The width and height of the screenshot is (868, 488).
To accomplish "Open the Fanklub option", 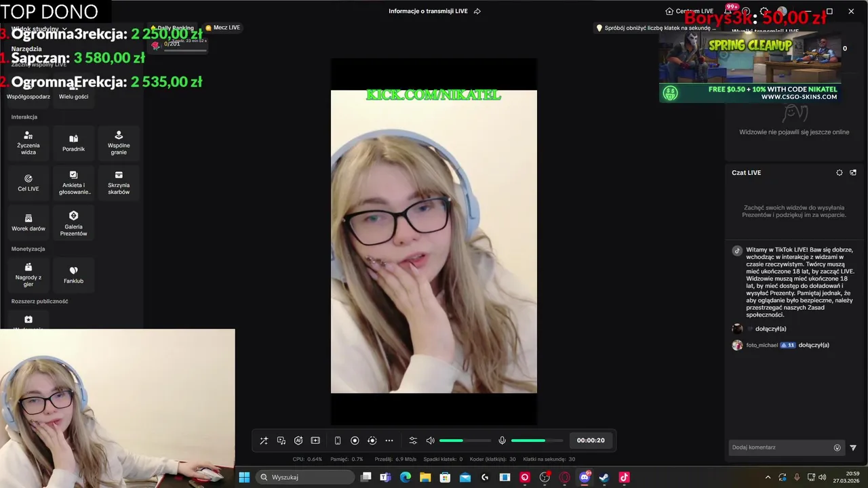I will point(73,275).
